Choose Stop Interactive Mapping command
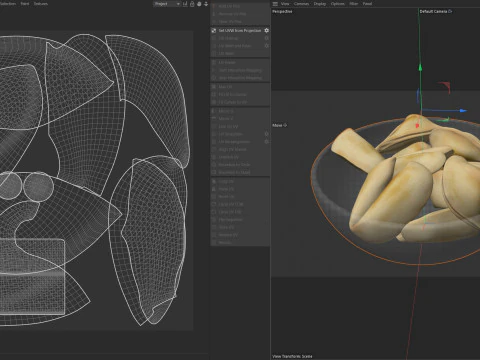 (x=240, y=78)
